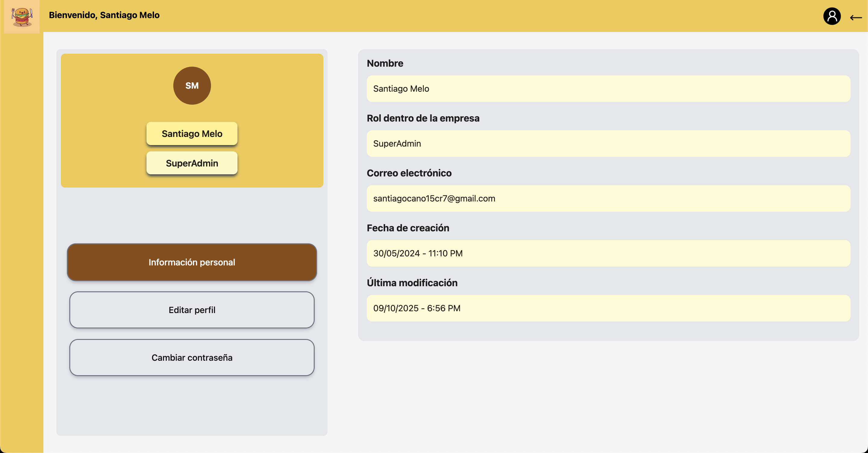Click the Fecha de creación field
The height and width of the screenshot is (453, 868).
(x=608, y=253)
